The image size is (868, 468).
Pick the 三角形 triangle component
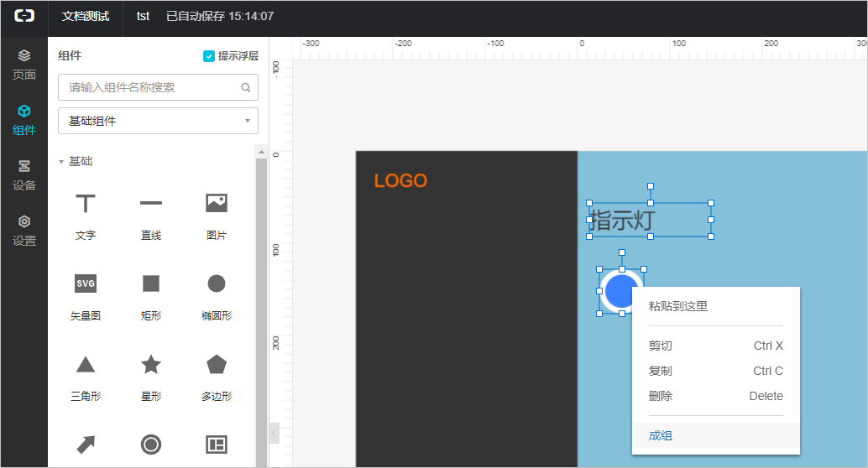(86, 377)
